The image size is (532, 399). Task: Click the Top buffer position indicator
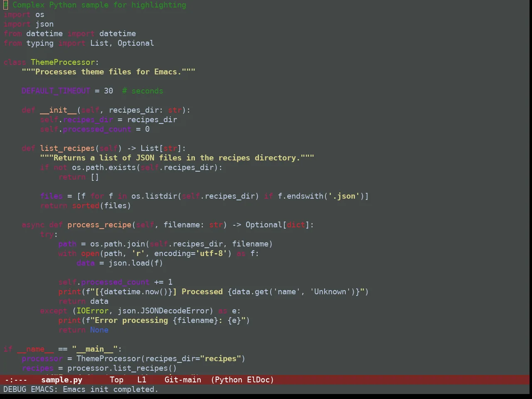click(x=116, y=379)
